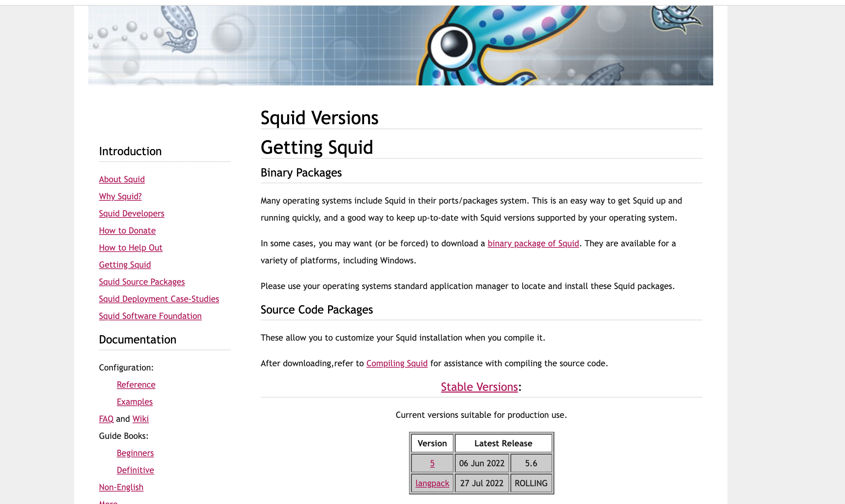Follow the binary package of Squid link
Image resolution: width=845 pixels, height=504 pixels.
coord(533,243)
